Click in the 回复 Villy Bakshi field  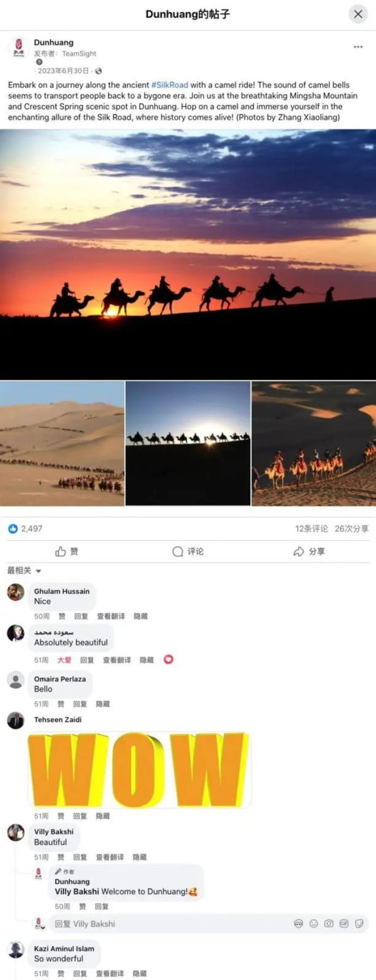point(171,924)
